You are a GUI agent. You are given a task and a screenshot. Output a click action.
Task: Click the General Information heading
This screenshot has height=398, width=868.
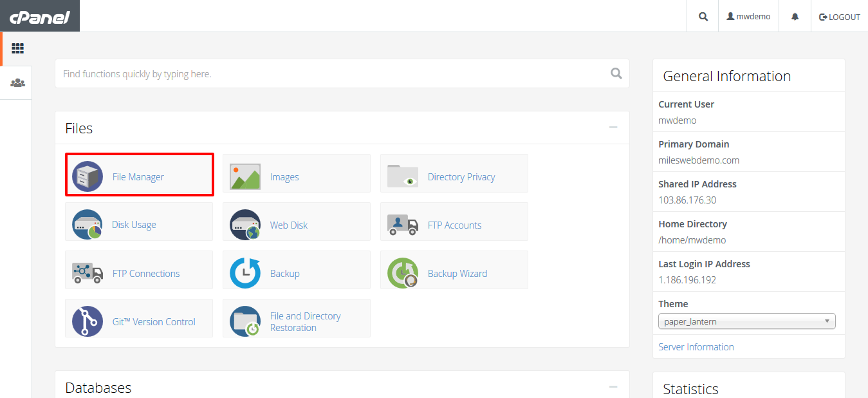[727, 76]
